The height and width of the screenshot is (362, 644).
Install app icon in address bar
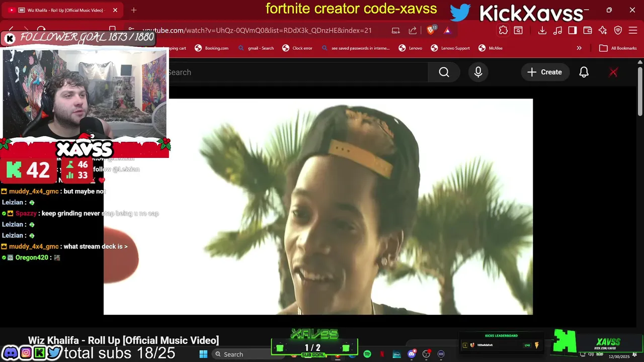click(x=396, y=31)
